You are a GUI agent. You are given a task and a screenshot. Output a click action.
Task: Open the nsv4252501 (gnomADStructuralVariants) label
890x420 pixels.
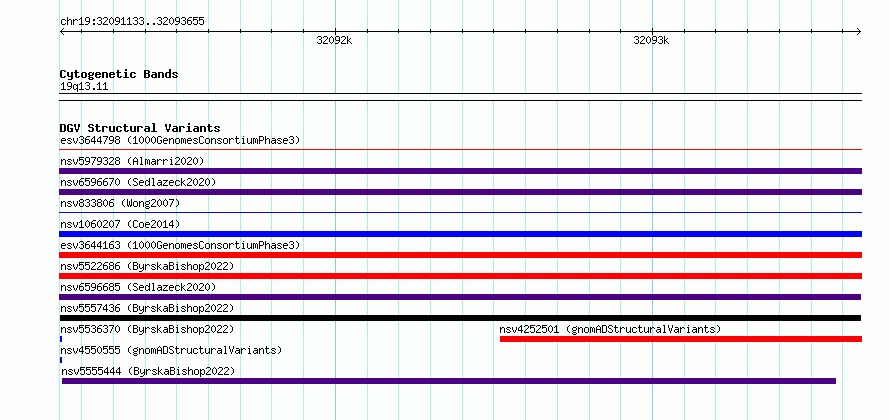click(610, 329)
